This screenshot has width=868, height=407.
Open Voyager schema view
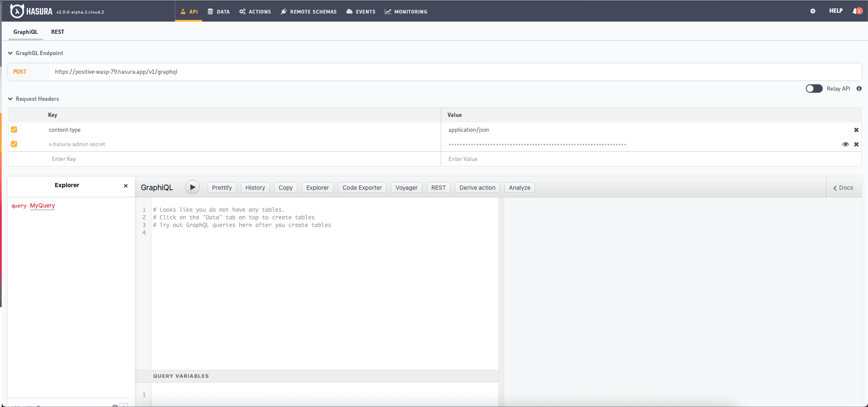click(x=407, y=188)
